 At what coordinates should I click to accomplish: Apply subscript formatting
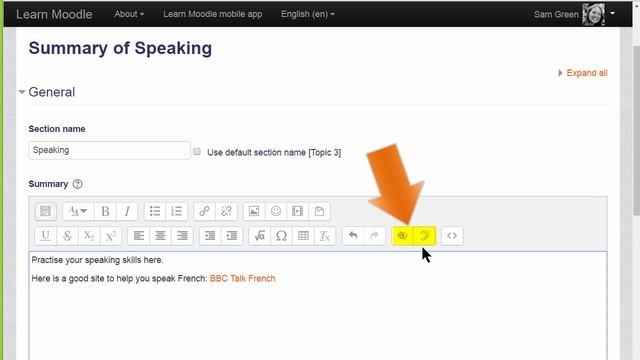click(x=89, y=236)
